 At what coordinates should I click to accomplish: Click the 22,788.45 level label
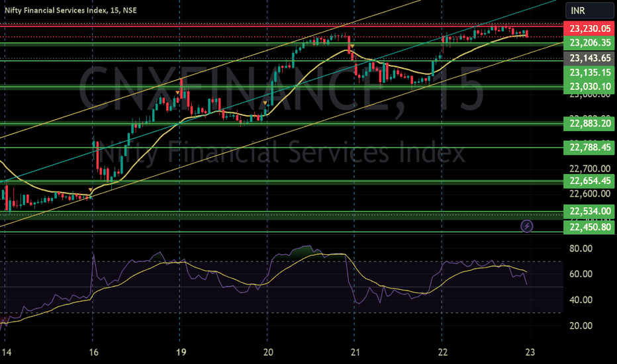coord(589,147)
